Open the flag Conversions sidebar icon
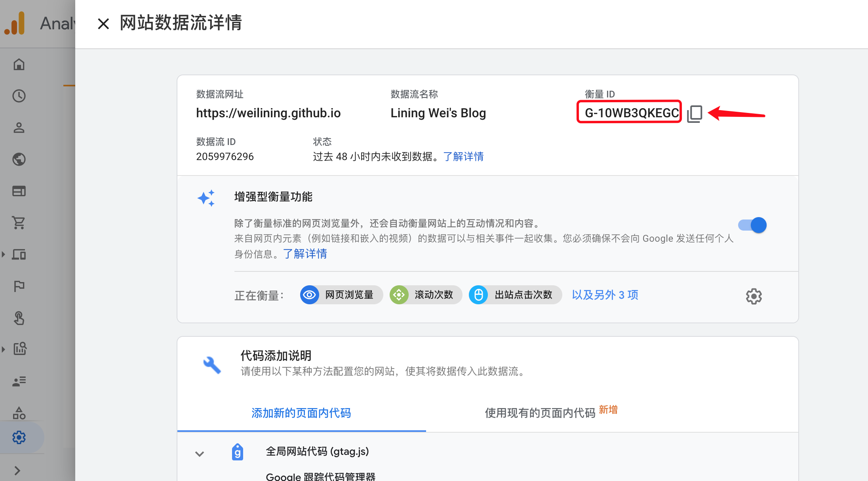 19,286
